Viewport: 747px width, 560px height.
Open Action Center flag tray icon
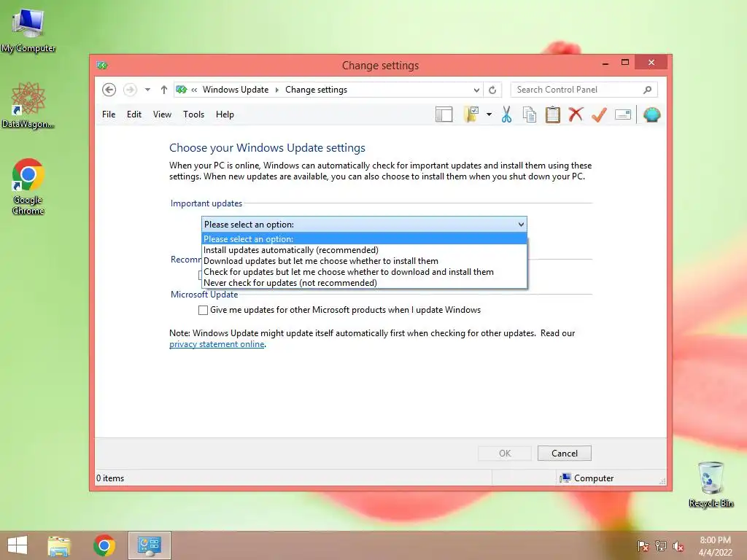(x=643, y=545)
